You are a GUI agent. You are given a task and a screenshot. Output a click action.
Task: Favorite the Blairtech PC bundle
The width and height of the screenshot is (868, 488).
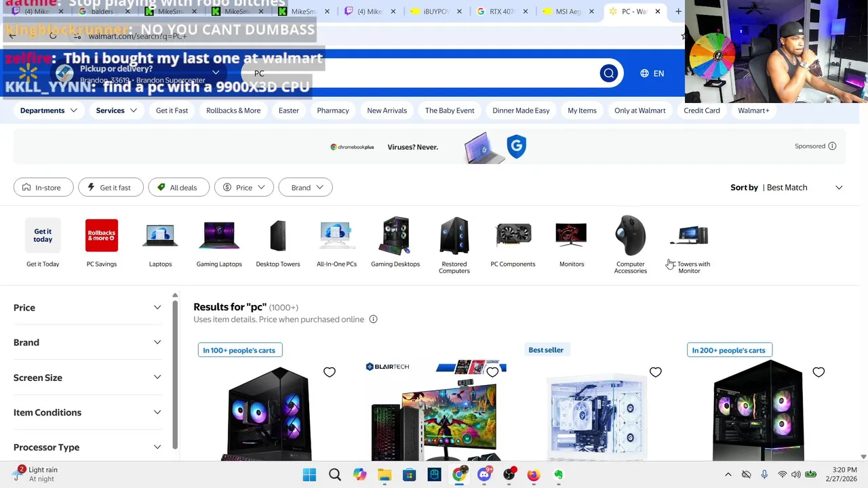(x=492, y=372)
